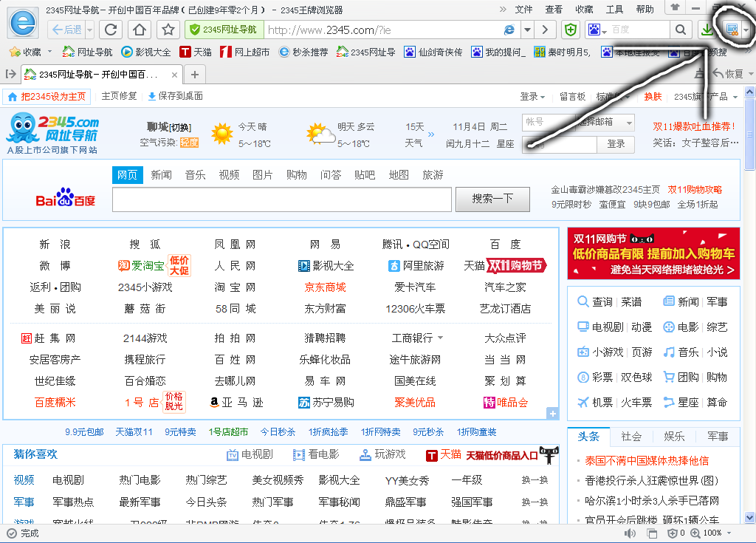Click the forward arrow next to address bar
The width and height of the screenshot is (756, 543).
pyautogui.click(x=545, y=30)
